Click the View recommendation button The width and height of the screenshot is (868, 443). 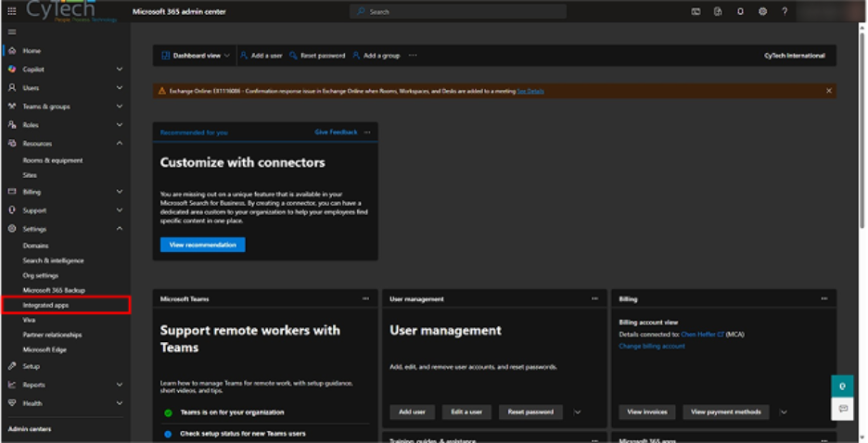click(x=202, y=245)
